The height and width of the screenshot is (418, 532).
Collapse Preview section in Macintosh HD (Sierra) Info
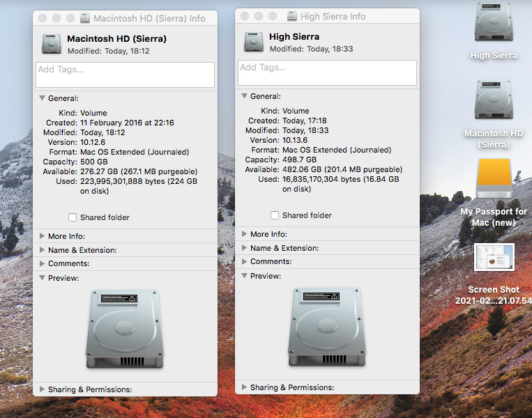point(42,278)
